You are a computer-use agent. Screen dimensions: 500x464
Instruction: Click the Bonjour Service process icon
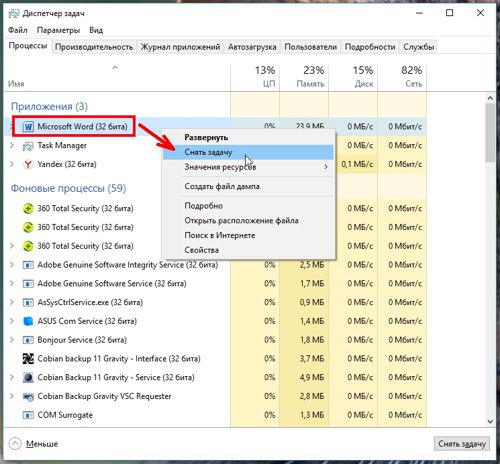coord(28,340)
